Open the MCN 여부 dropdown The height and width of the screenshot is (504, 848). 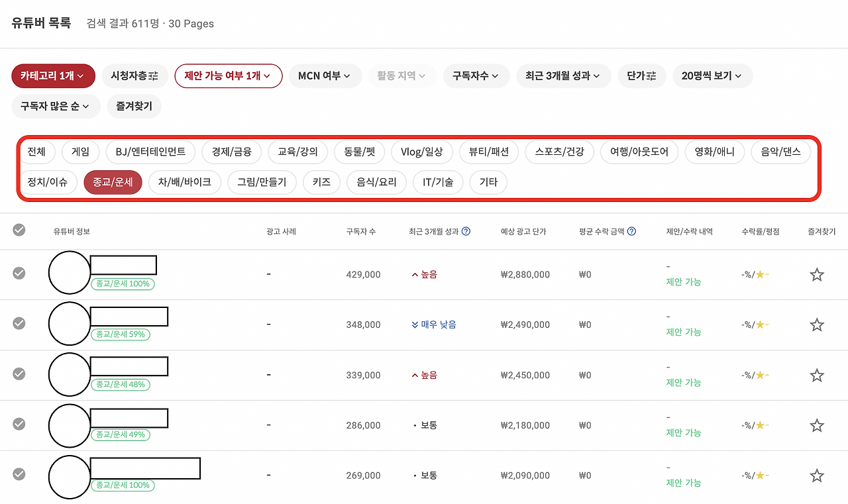[325, 76]
